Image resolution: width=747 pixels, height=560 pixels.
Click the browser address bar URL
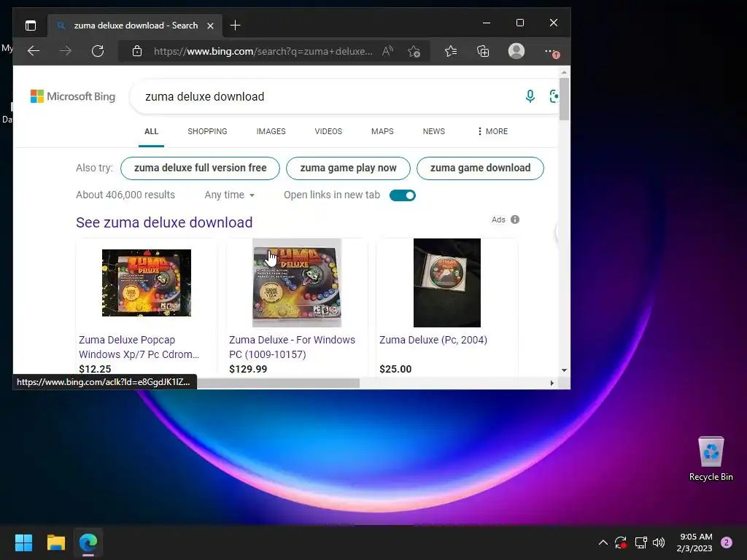263,51
